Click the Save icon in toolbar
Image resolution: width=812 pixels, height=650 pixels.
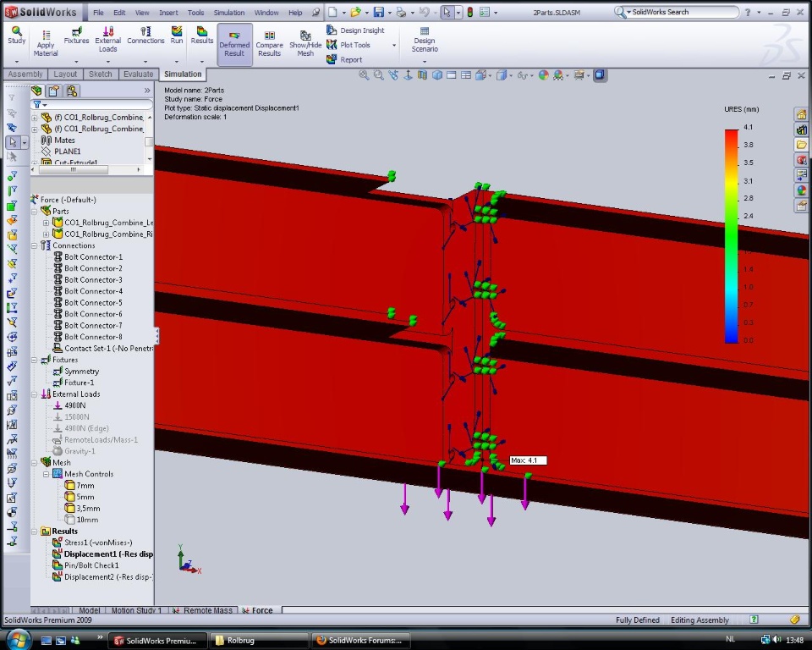coord(379,12)
